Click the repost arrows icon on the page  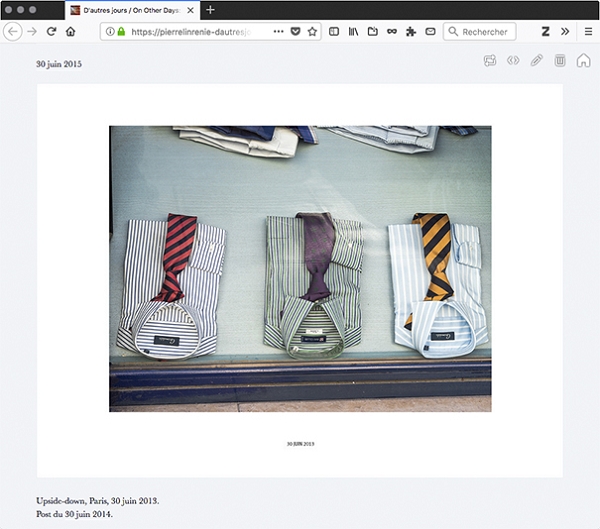tap(490, 61)
